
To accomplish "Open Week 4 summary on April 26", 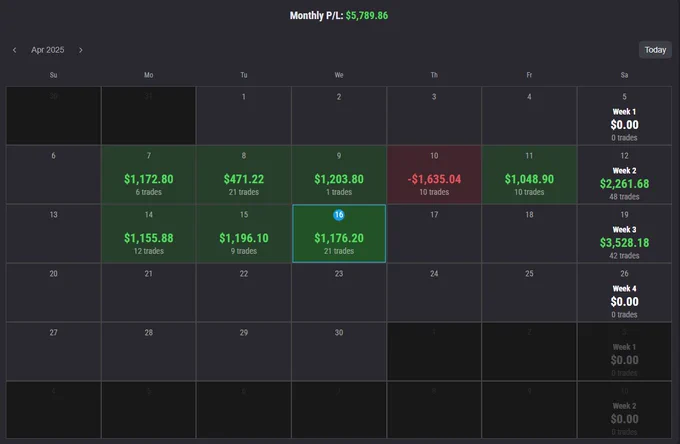I will (x=624, y=292).
